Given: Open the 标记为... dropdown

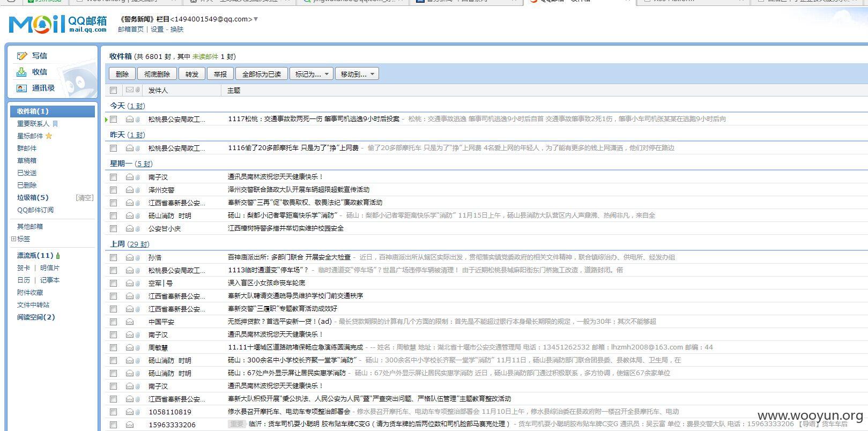Looking at the screenshot, I should click(x=311, y=74).
